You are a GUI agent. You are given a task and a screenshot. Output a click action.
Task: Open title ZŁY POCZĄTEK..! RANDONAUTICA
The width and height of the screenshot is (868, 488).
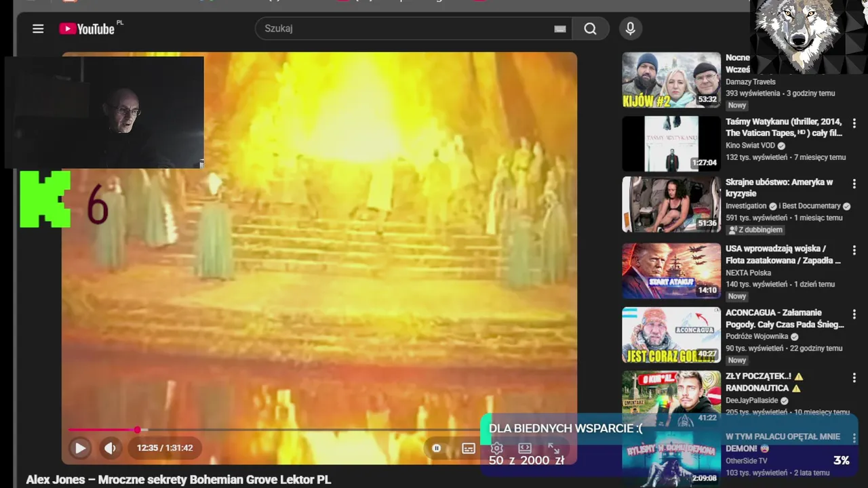tap(764, 382)
